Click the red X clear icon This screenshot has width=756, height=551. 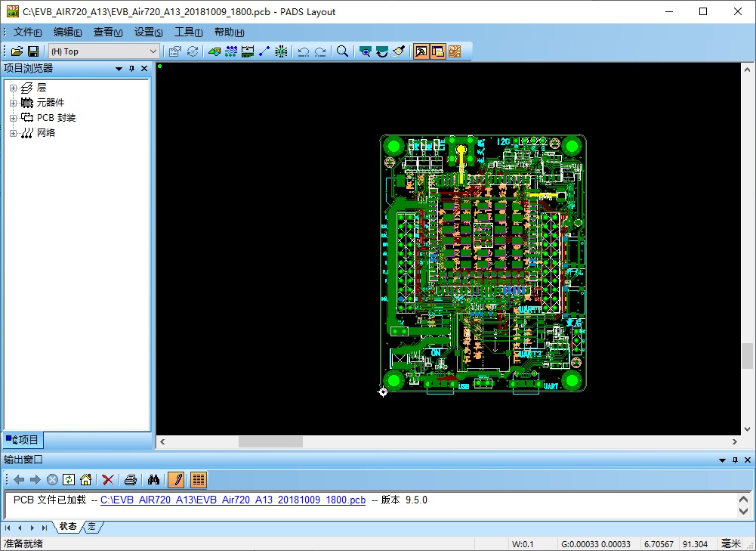pyautogui.click(x=108, y=479)
